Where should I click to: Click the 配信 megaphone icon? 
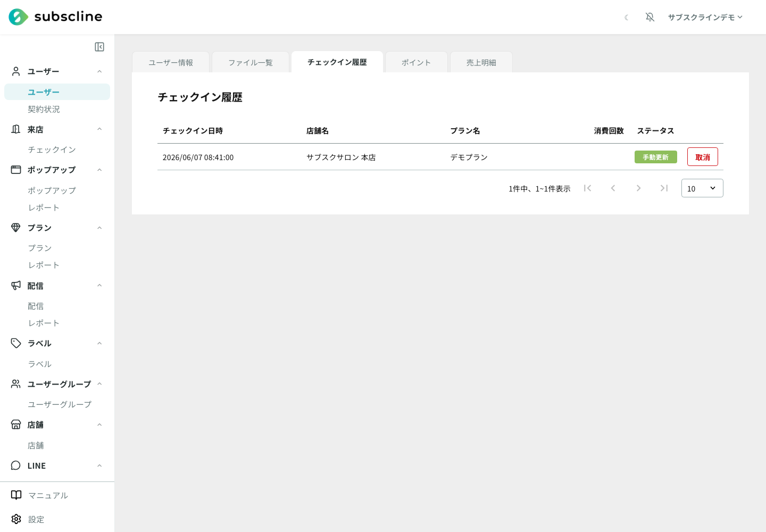(x=16, y=286)
